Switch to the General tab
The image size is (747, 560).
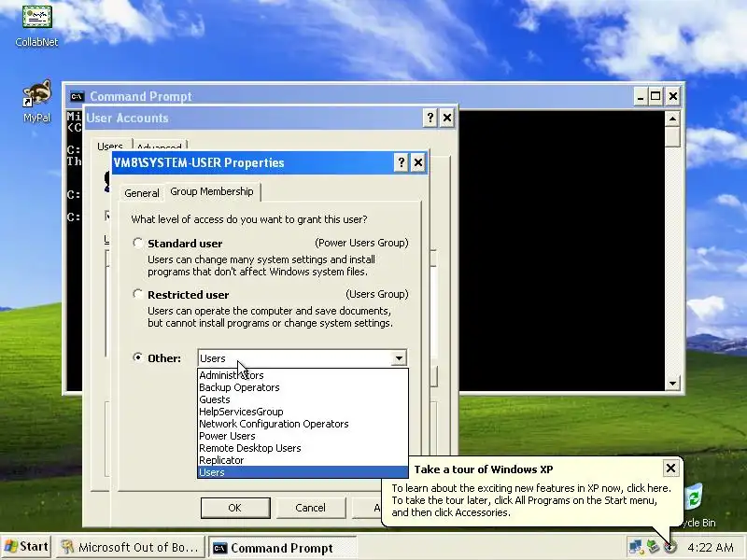[142, 193]
